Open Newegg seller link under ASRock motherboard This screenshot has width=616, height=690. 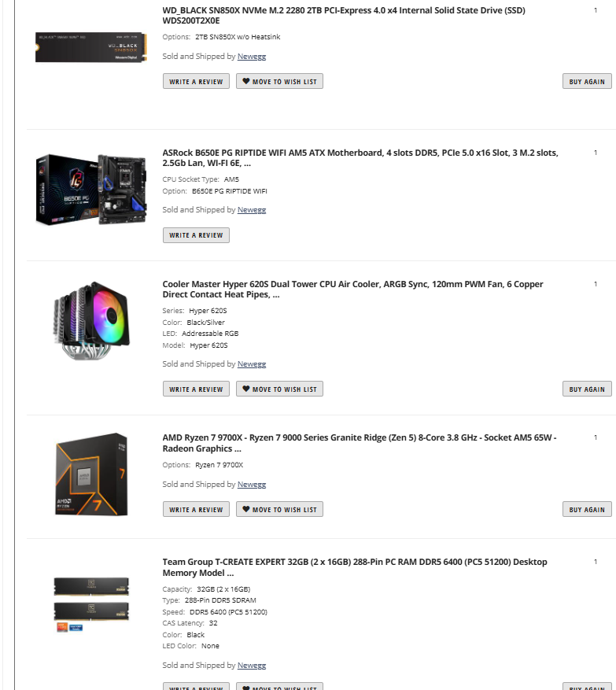click(252, 210)
